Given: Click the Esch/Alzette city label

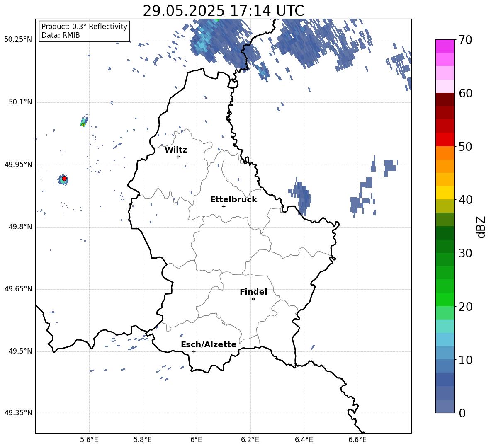Looking at the screenshot, I should pyautogui.click(x=209, y=344).
